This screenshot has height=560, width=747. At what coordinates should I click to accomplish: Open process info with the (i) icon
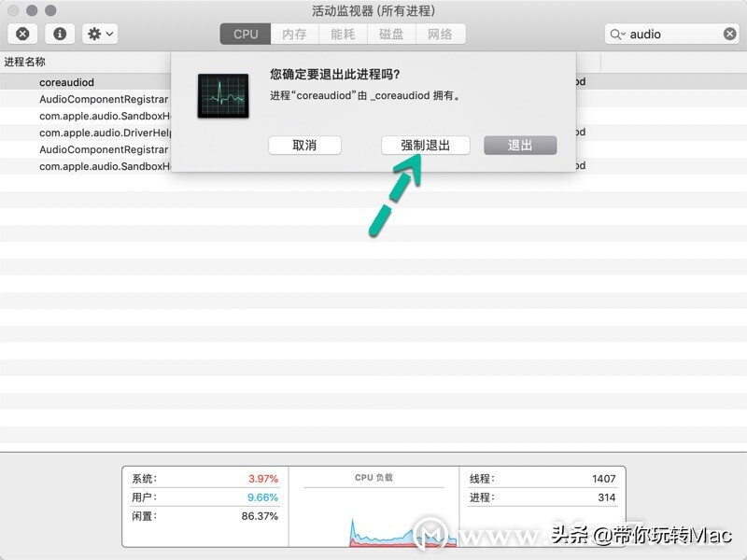click(62, 34)
